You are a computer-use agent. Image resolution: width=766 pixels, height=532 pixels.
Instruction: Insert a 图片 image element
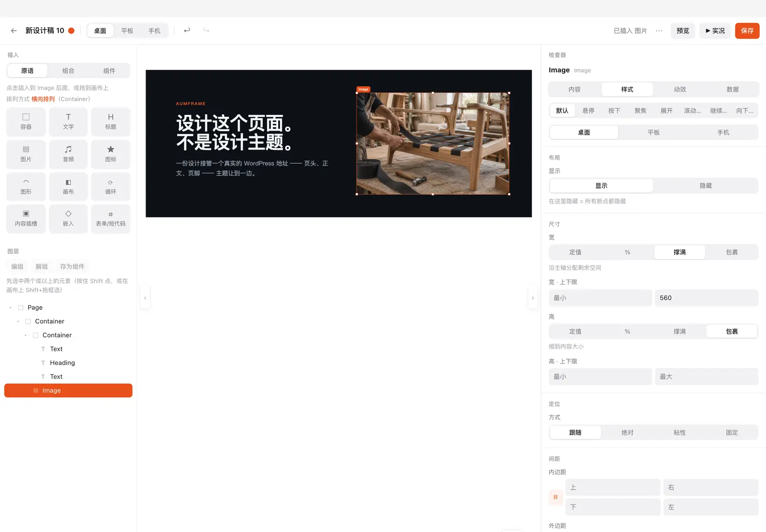point(26,154)
